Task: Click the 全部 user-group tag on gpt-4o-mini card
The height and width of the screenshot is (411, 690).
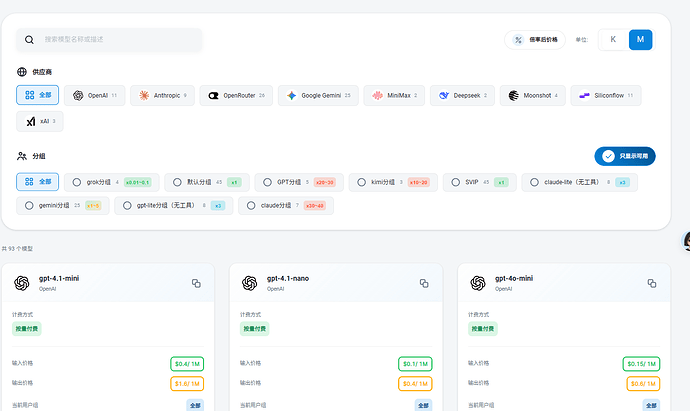Action: point(651,405)
